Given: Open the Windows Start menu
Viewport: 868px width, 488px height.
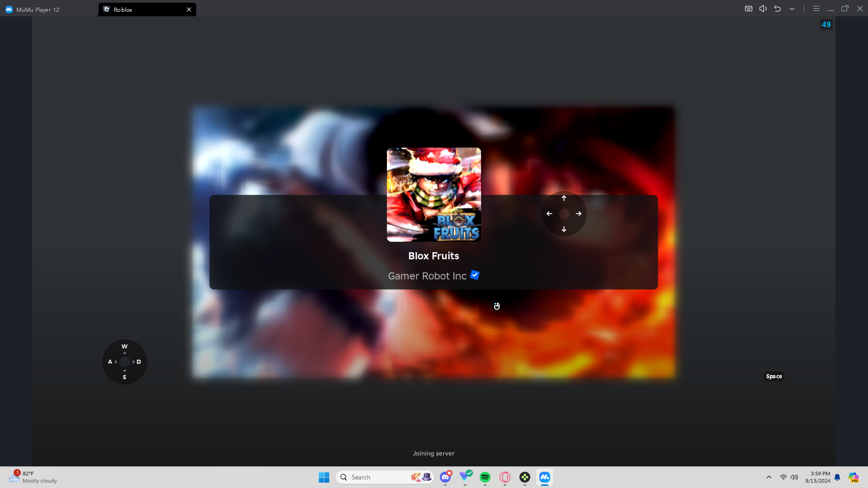Looking at the screenshot, I should point(324,477).
